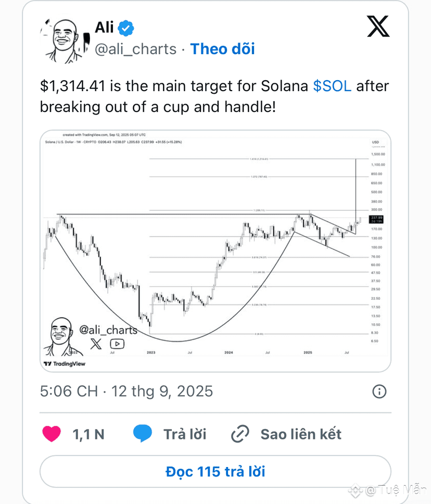Click the Sao liên kết label
Screen dimensions: 431x504
pos(301,434)
